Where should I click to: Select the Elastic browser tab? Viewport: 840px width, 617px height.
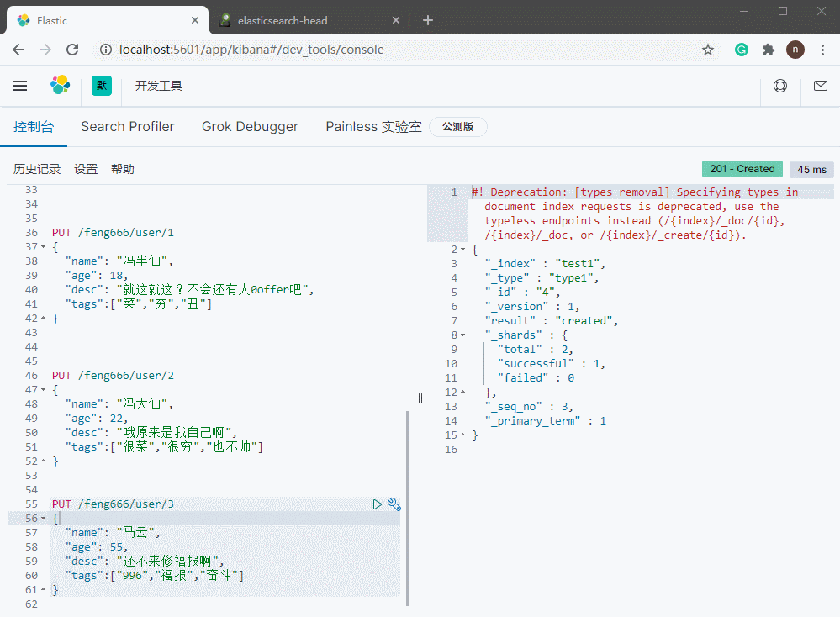107,20
